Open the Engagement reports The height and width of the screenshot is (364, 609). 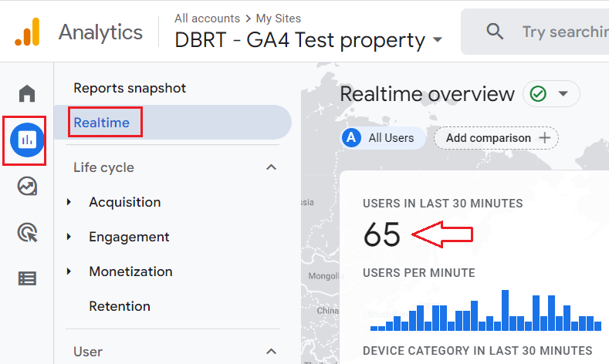click(129, 237)
